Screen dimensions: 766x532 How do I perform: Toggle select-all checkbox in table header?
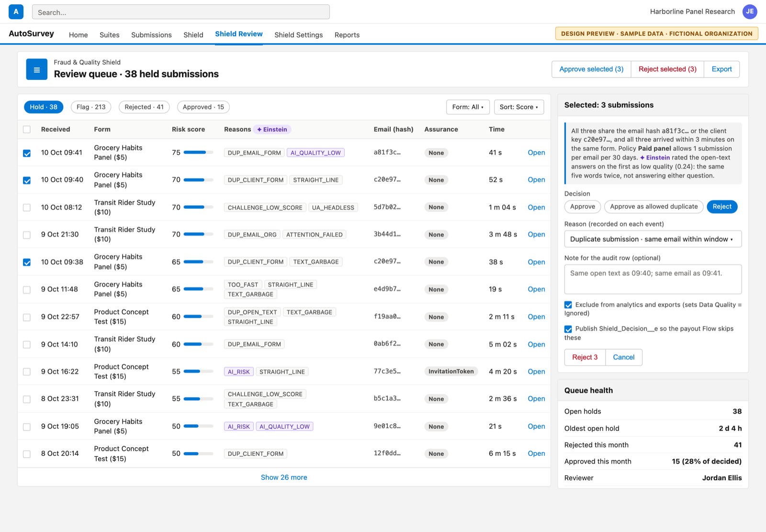27,129
